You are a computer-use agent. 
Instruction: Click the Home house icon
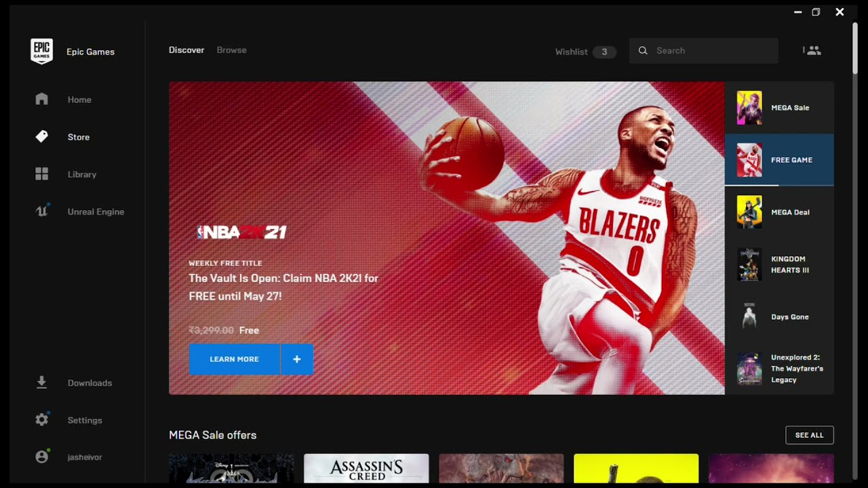tap(42, 99)
